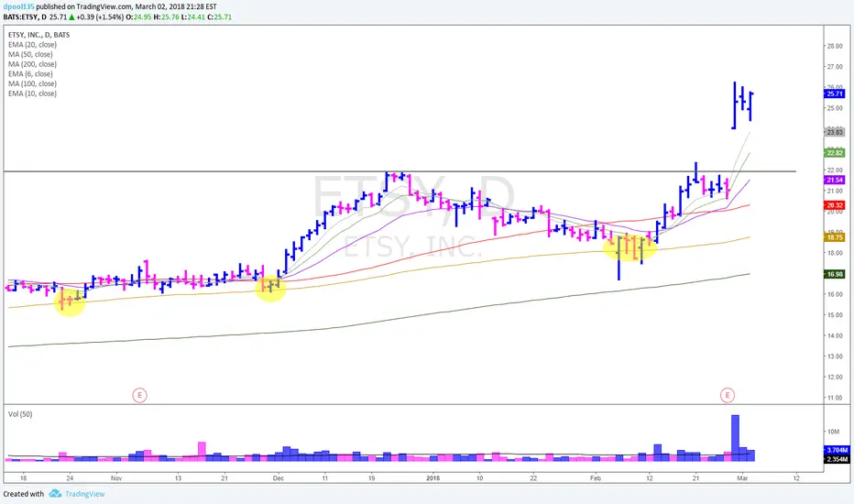Image resolution: width=854 pixels, height=504 pixels.
Task: Open the TradingView logo icon
Action: [x=55, y=494]
